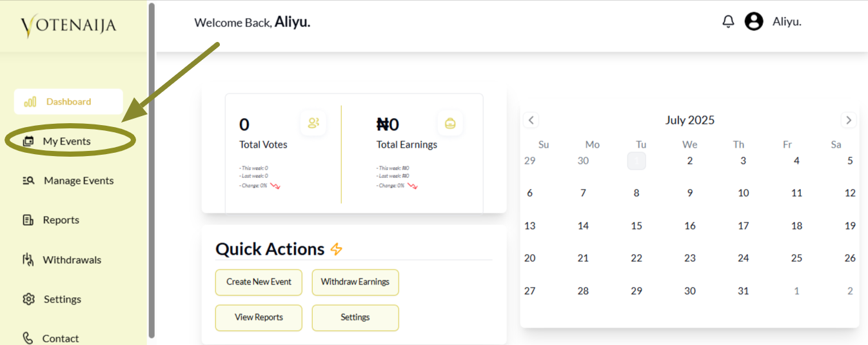Image resolution: width=868 pixels, height=345 pixels.
Task: Click the Reports icon in sidebar
Action: coord(28,221)
